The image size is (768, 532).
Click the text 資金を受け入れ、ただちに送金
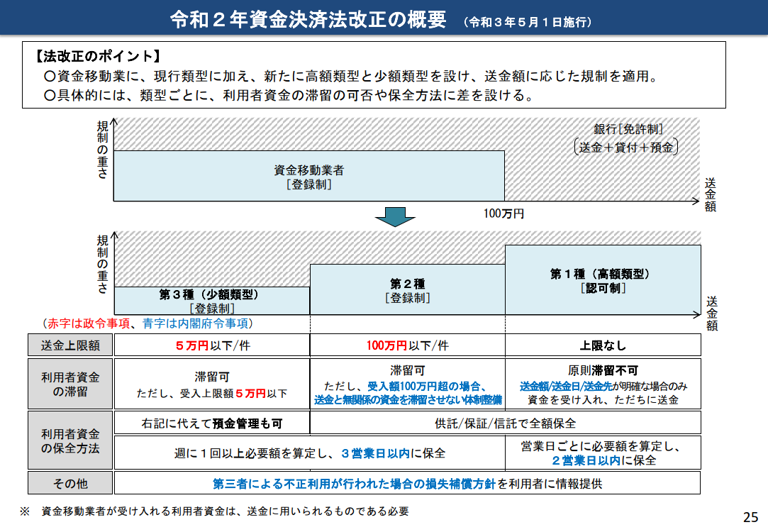coord(603,400)
